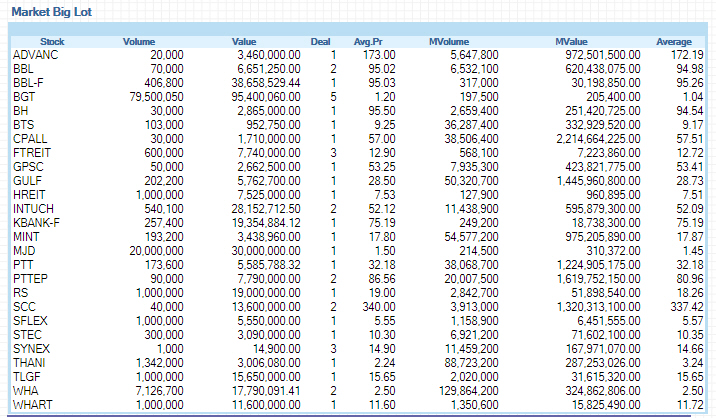
Task: Click the THANI stock name
Action: (x=29, y=363)
